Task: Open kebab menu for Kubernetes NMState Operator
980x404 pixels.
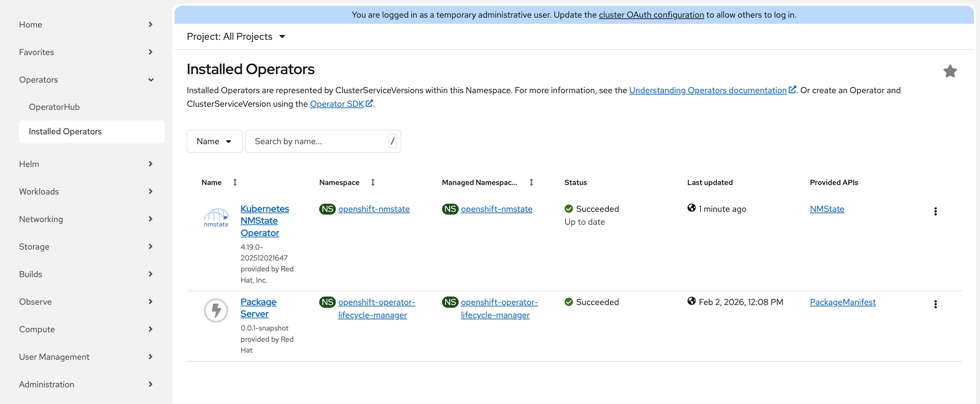Action: pos(935,211)
